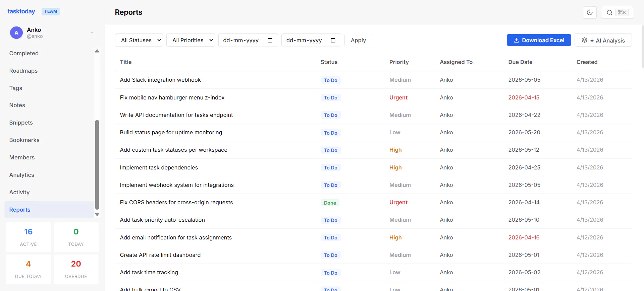Open Snippets in the sidebar

pyautogui.click(x=49, y=123)
